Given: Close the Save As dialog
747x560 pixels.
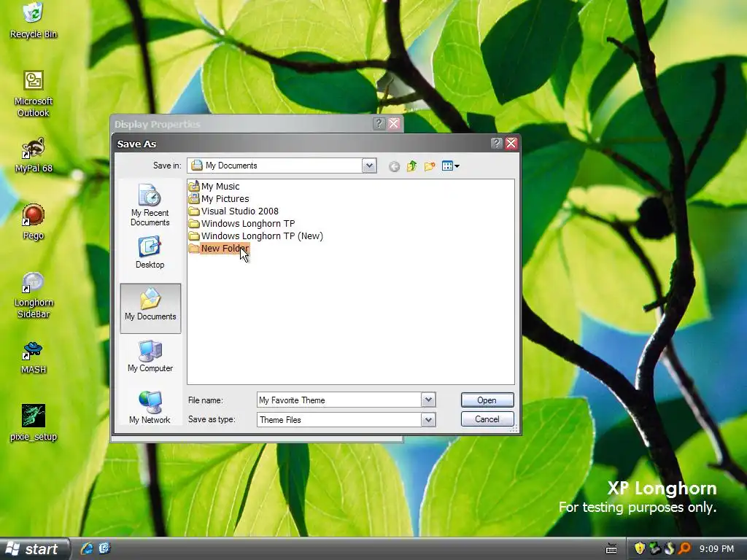Looking at the screenshot, I should [511, 144].
